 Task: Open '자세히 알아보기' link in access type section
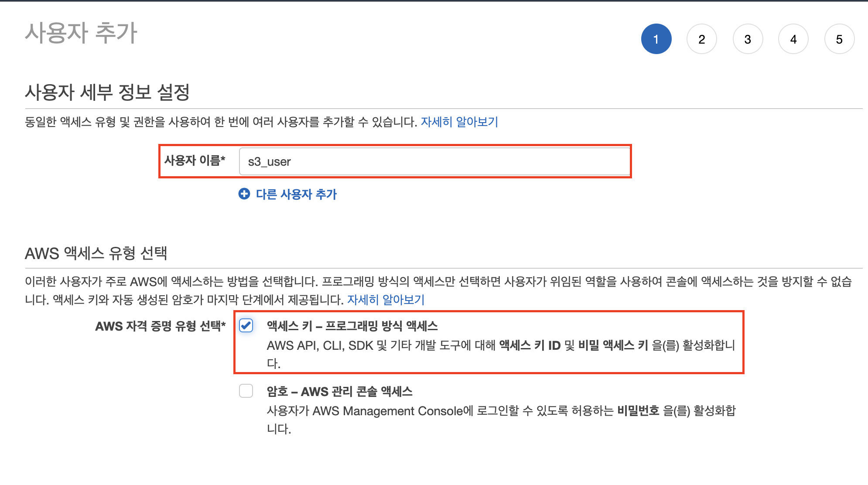pyautogui.click(x=386, y=300)
